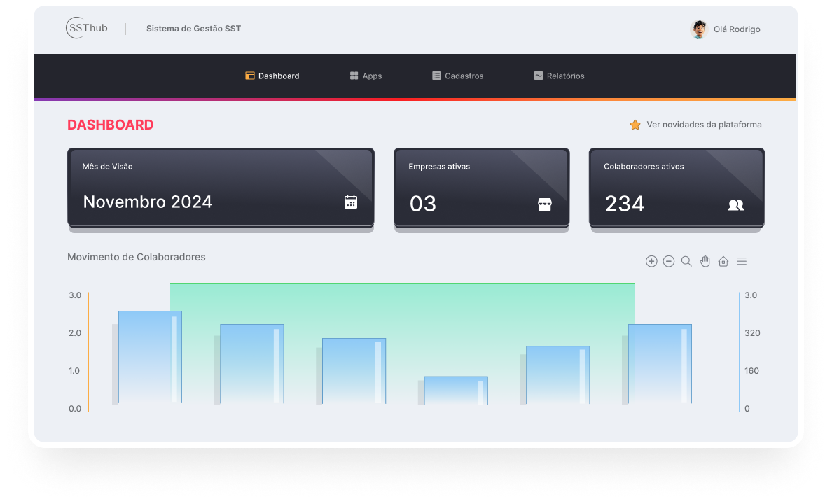Viewport: 832px width, 504px height.
Task: Click the star icon beside novidades
Action: [635, 125]
